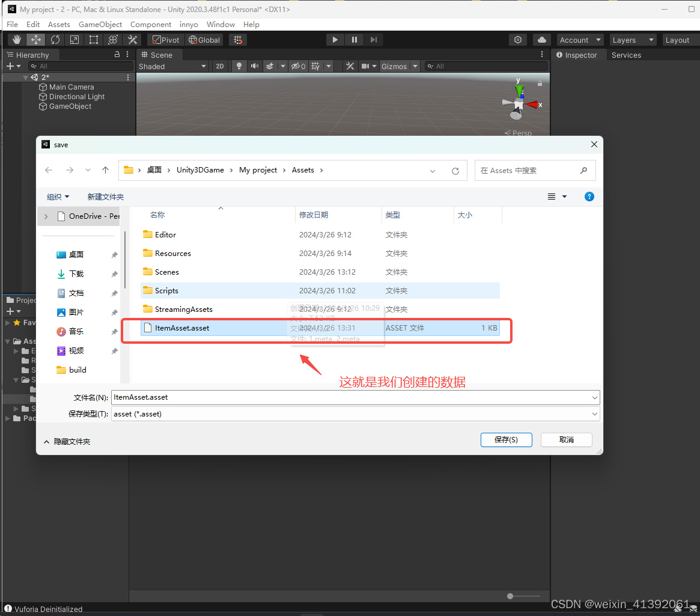700x616 pixels.
Task: Enable 2D mode in the Scene view
Action: (x=221, y=66)
